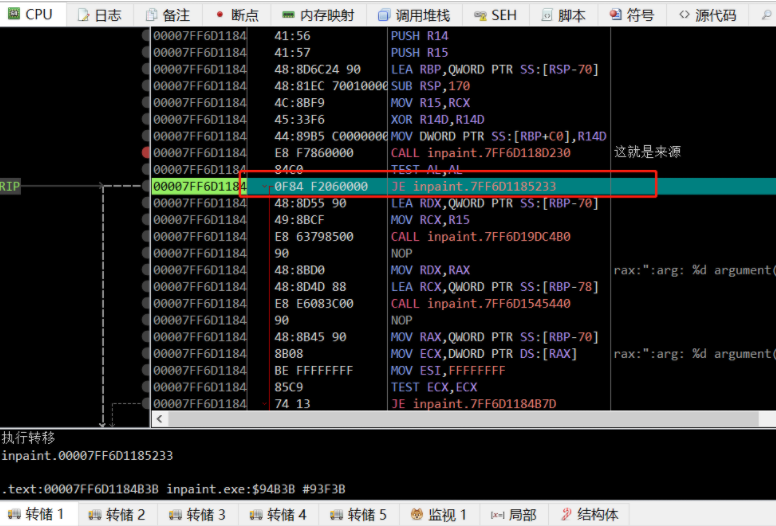Remove red breakpoint on CALL inpaint.7FF6D118D230 row
This screenshot has width=776, height=526.
[x=146, y=153]
